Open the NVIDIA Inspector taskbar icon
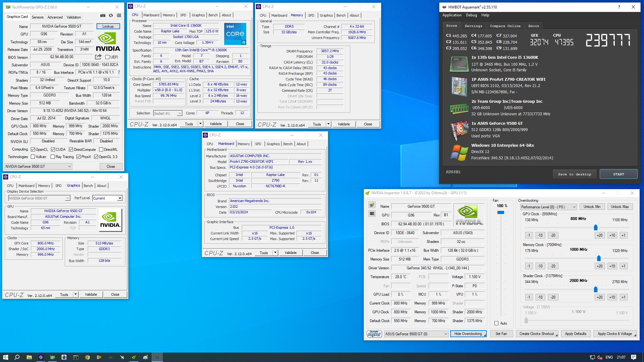Screen dimensions: 644x362 click(134, 357)
